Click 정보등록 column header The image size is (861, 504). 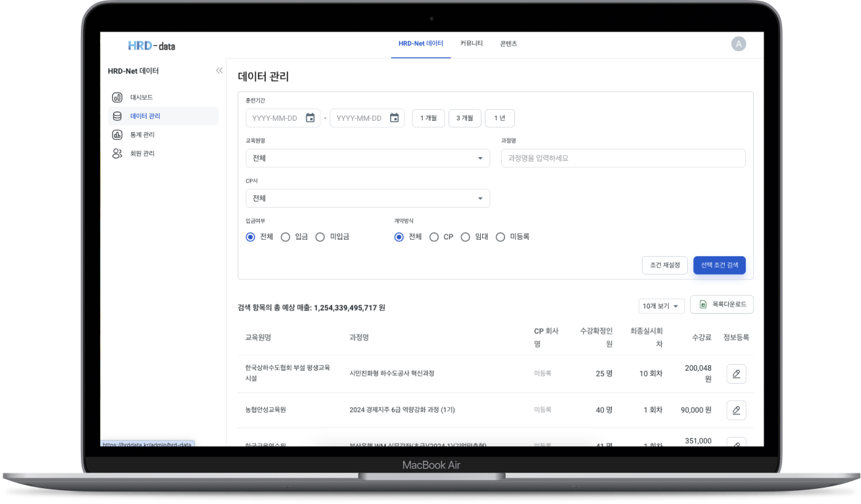point(736,338)
